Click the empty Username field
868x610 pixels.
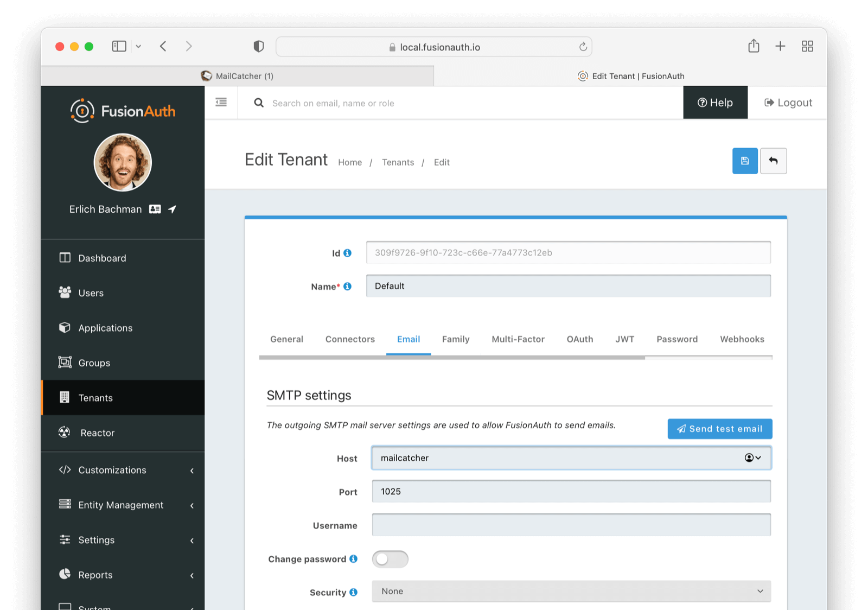[571, 525]
